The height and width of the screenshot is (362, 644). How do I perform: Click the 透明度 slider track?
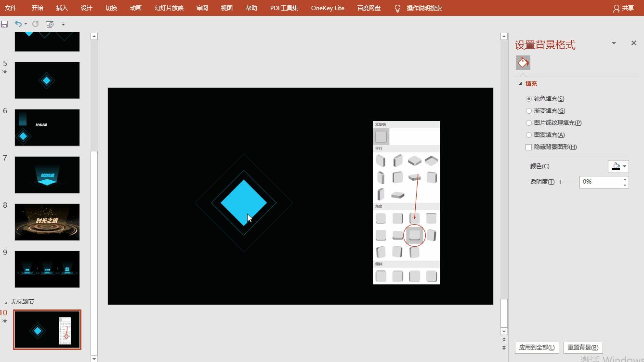point(568,182)
